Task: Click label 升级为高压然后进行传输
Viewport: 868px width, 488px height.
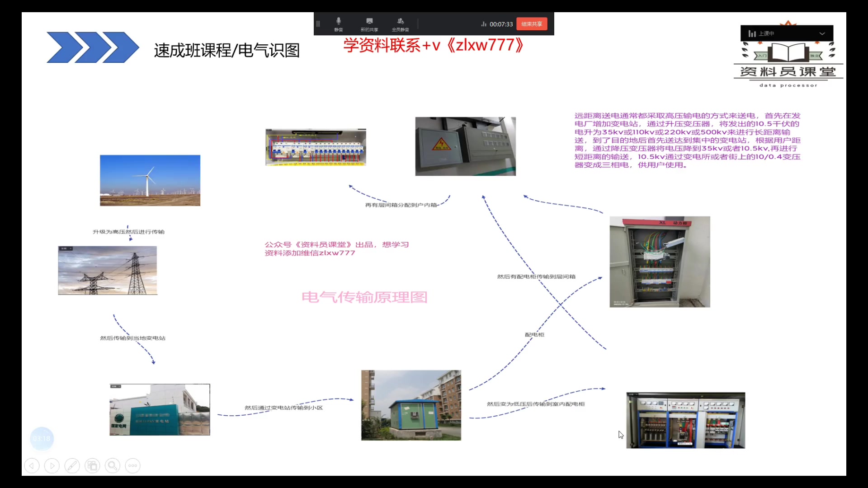Action: pyautogui.click(x=128, y=232)
